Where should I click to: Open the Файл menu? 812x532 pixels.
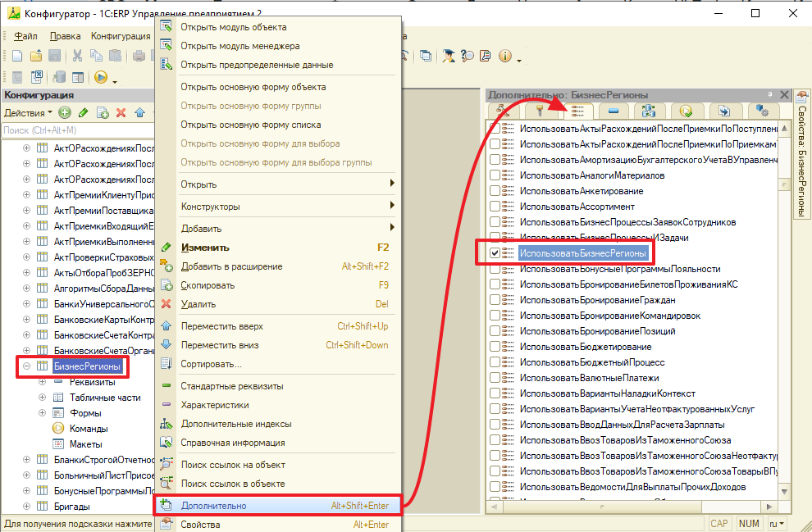pos(25,36)
